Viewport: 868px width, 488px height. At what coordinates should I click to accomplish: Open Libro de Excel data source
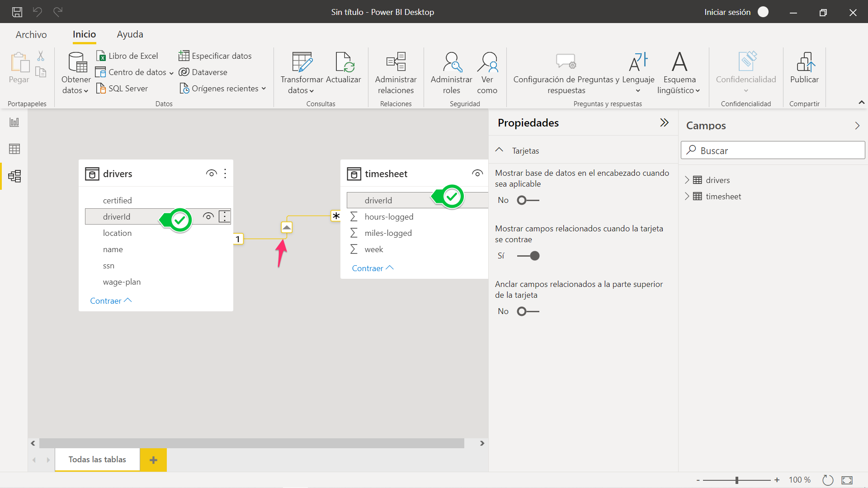[x=127, y=56]
